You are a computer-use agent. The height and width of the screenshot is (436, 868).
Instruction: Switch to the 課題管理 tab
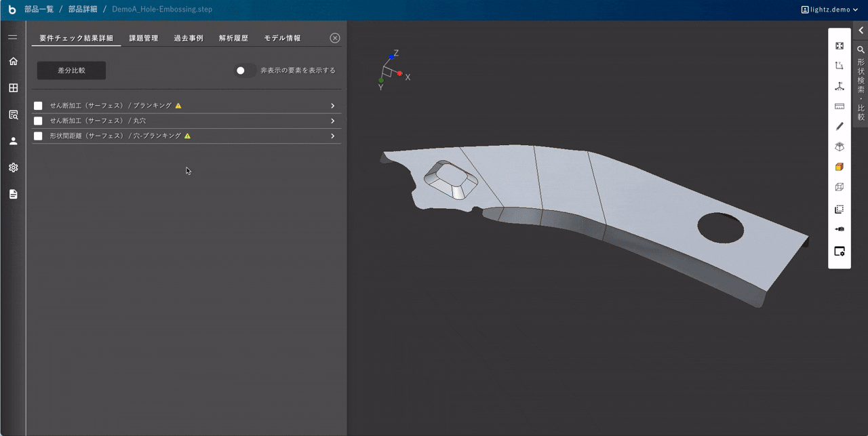[144, 39]
